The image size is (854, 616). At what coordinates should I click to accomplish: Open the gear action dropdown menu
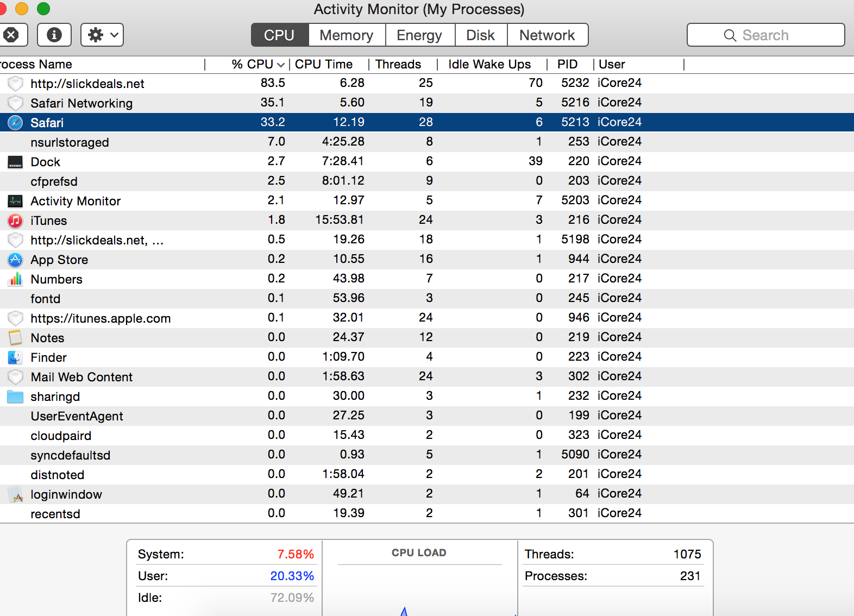(102, 35)
